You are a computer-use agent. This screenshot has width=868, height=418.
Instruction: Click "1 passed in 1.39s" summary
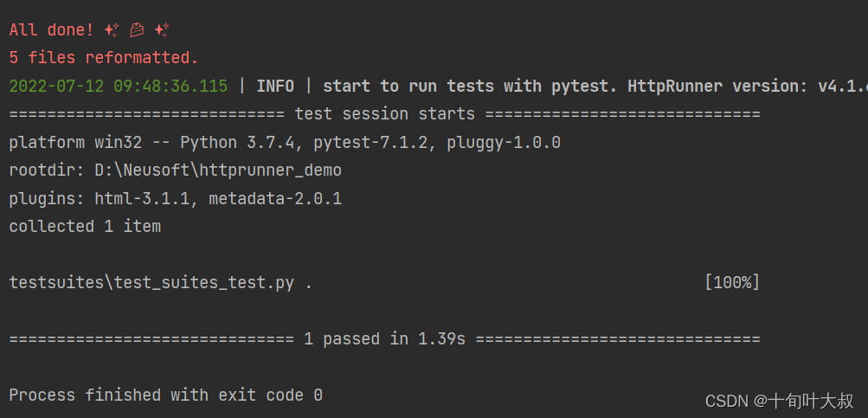pyautogui.click(x=385, y=339)
